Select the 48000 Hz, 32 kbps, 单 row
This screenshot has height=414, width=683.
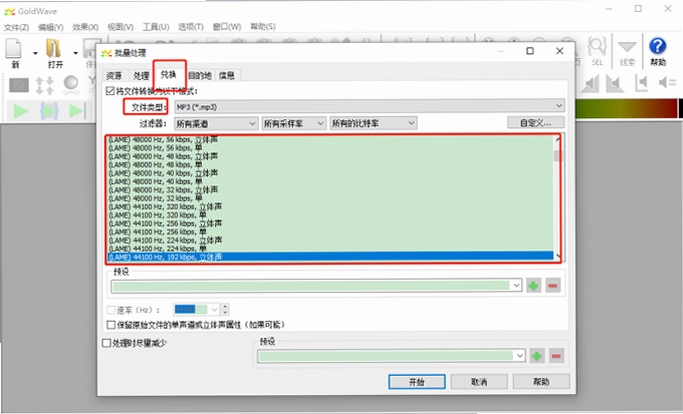(x=331, y=198)
